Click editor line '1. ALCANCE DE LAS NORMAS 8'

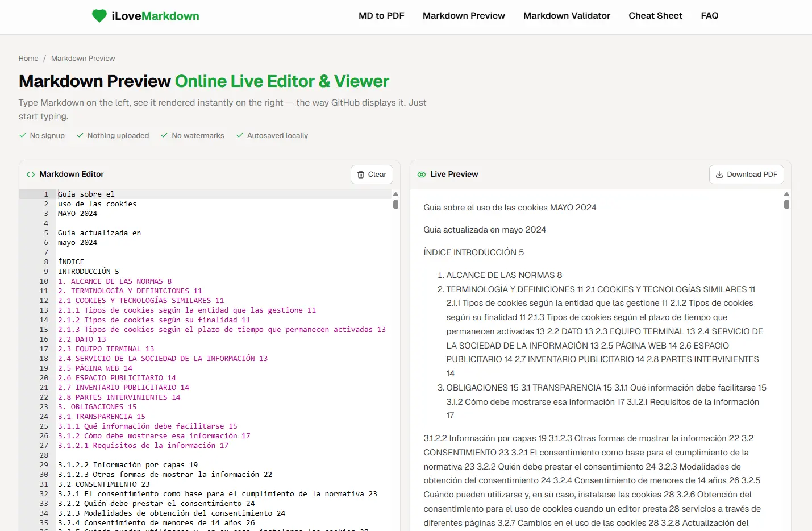pos(115,281)
